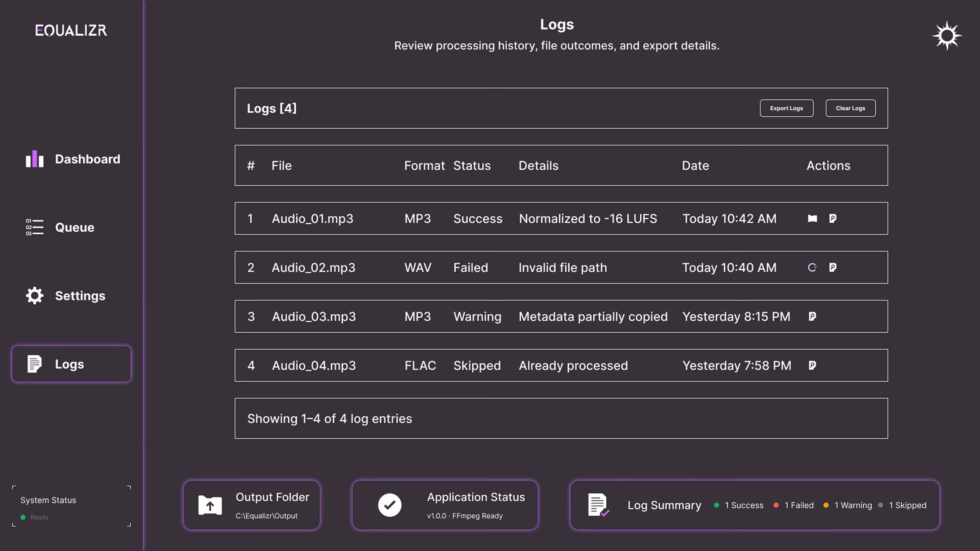Open the Log Summary card
Screen dimensions: 980x551
click(754, 505)
